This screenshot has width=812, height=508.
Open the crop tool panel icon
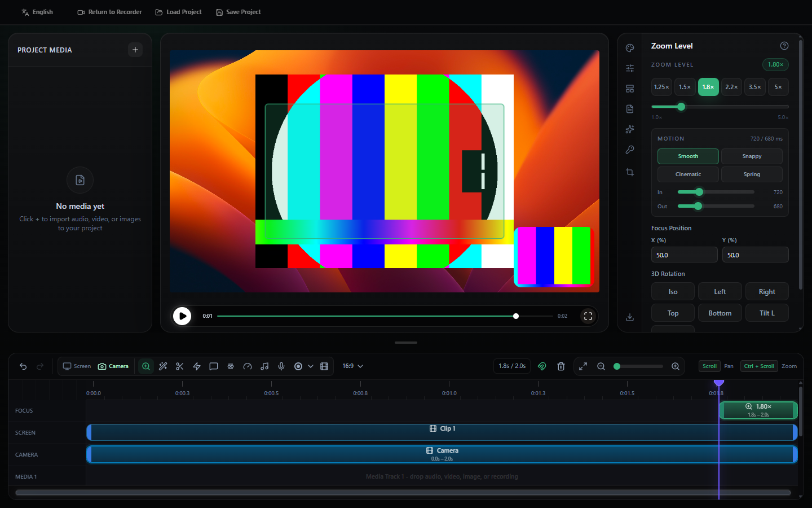click(630, 172)
